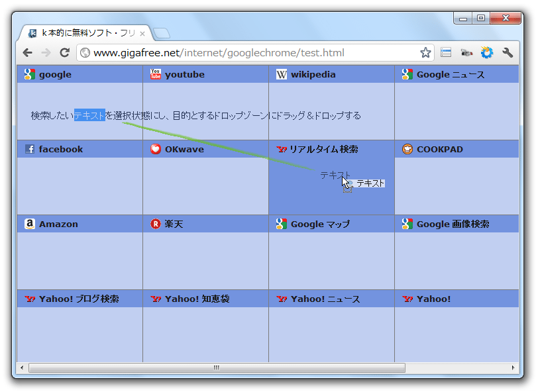Close the browser window
The height and width of the screenshot is (392, 538).
pos(506,18)
